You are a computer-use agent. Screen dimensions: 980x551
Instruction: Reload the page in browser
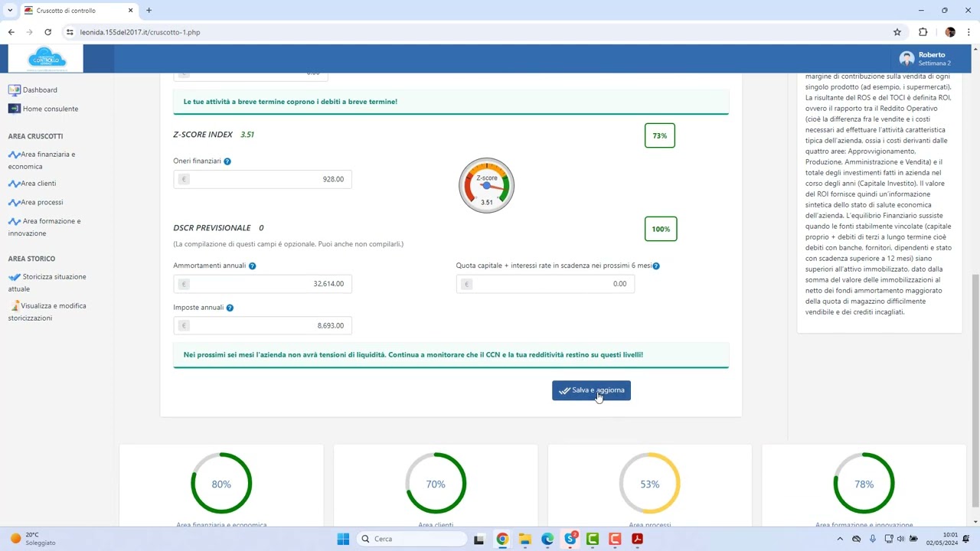(47, 32)
